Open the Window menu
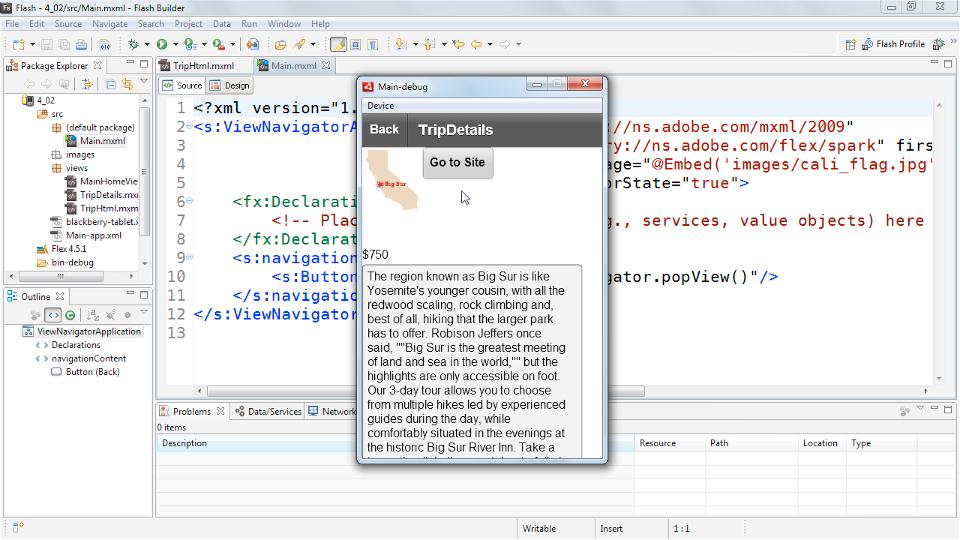 pos(283,24)
